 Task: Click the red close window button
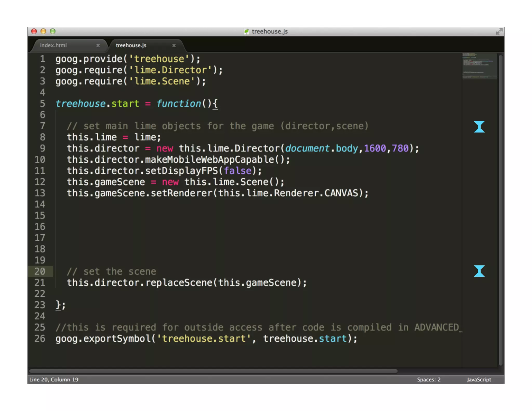pos(34,31)
